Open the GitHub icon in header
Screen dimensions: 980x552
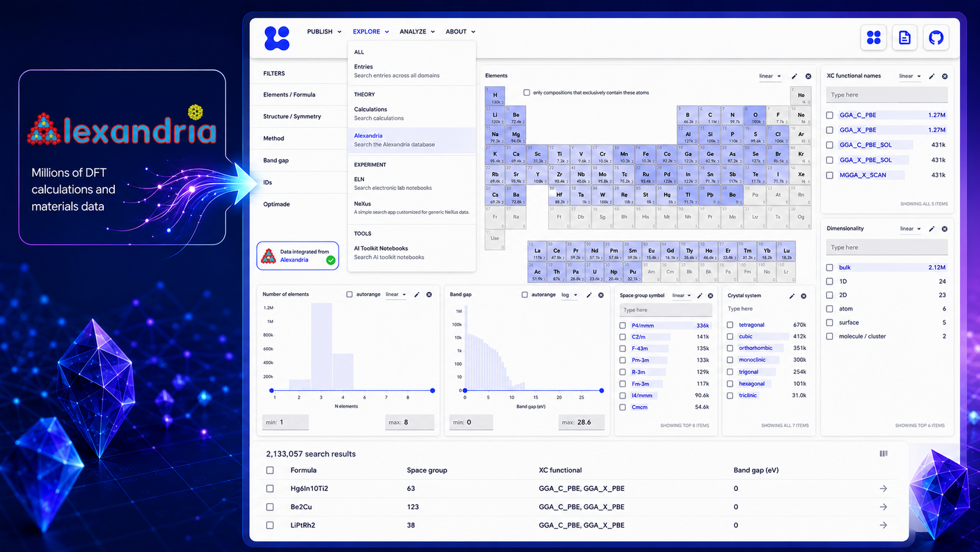coord(936,38)
